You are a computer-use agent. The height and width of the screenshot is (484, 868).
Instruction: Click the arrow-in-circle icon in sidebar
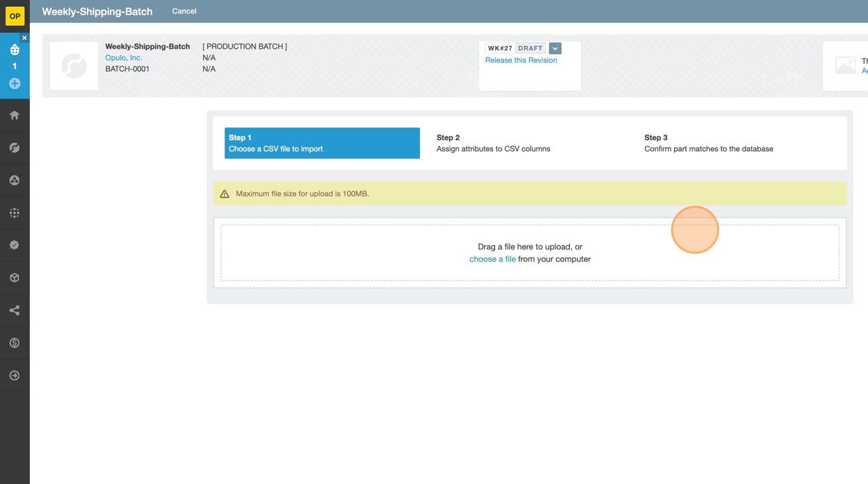[14, 376]
